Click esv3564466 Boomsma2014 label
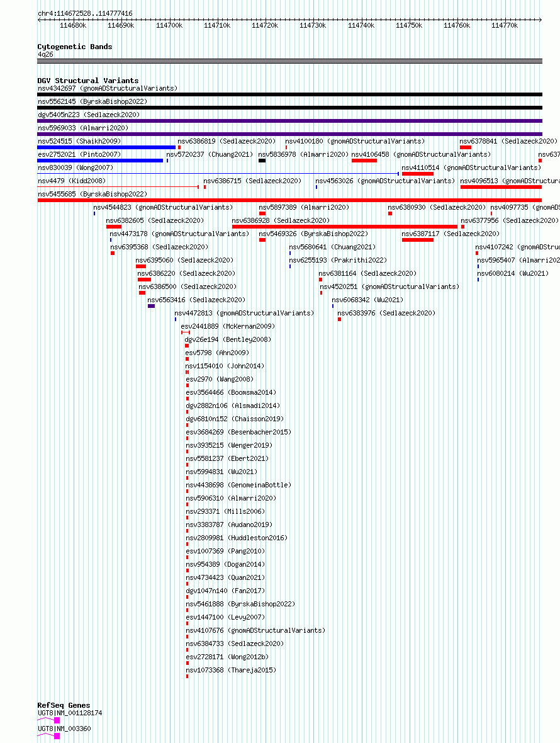Viewport: 560px width, 743px height. pos(230,394)
